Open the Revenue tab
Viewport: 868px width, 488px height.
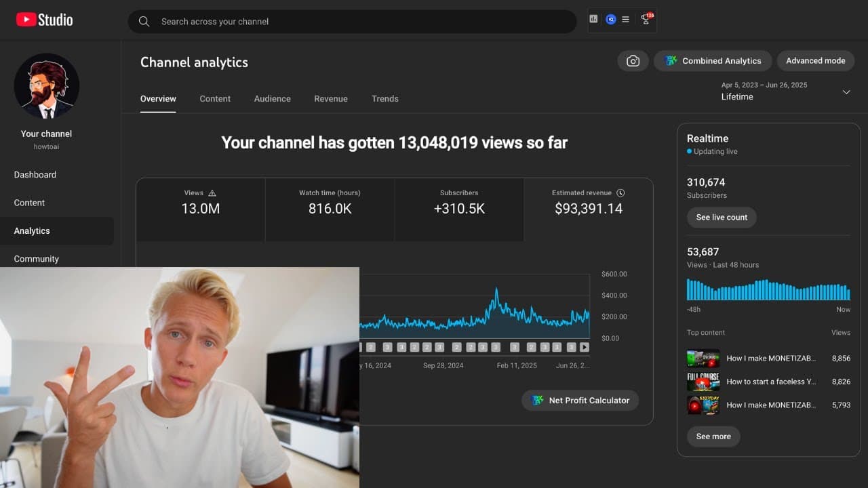coord(331,99)
